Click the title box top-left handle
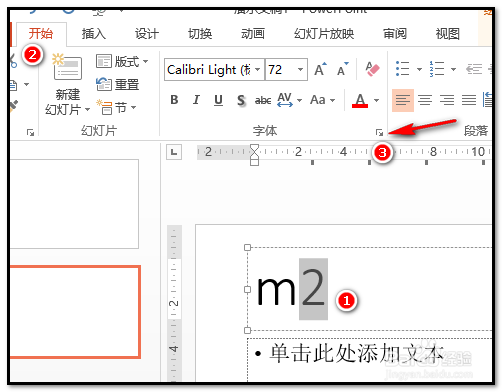The image size is (502, 392). 247,247
